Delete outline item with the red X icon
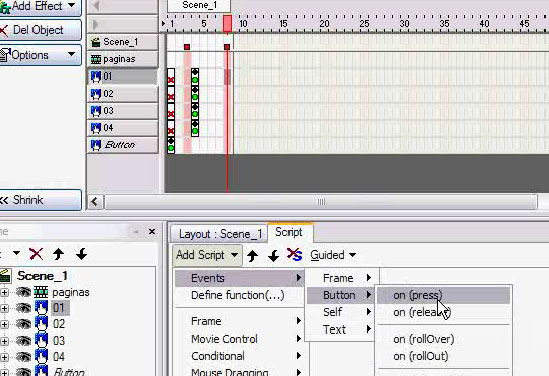Screen dimensions: 549x376 (36, 254)
